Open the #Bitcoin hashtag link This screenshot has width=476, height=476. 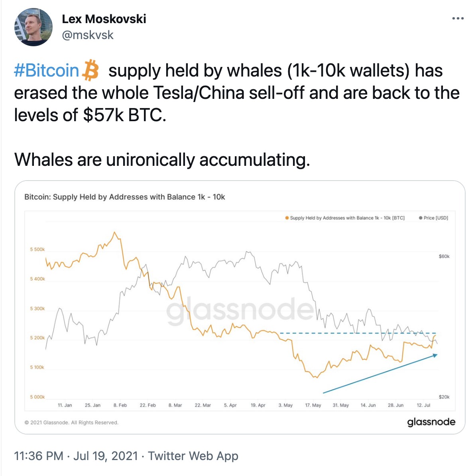[47, 71]
